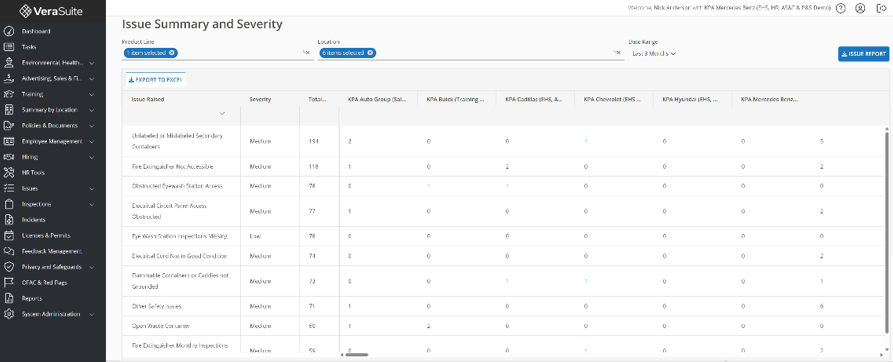Click the Issues checklist icon
This screenshot has width=893, height=362.
[9, 188]
